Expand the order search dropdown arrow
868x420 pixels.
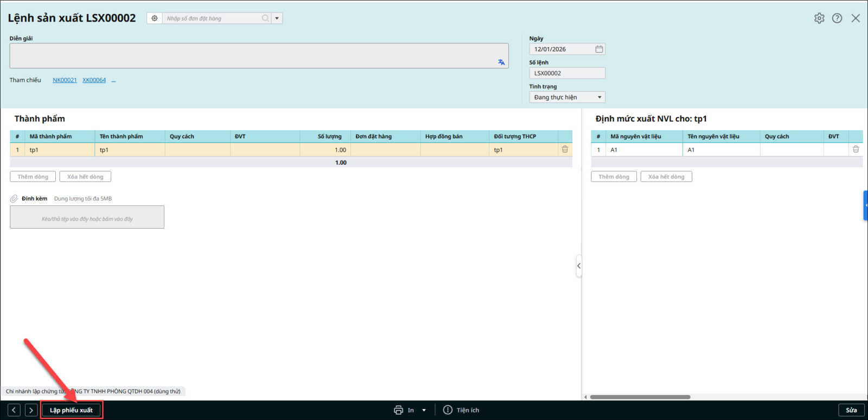[277, 18]
